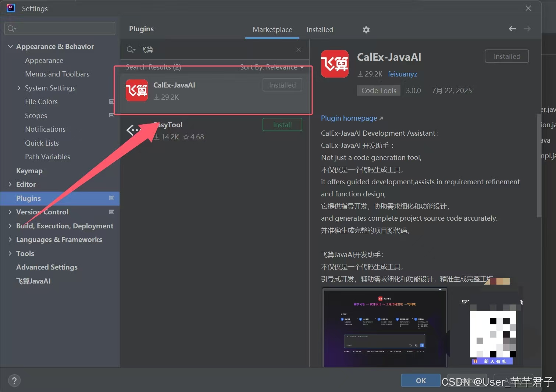
Task: Select Plugins in the settings tree
Action: pyautogui.click(x=60, y=198)
